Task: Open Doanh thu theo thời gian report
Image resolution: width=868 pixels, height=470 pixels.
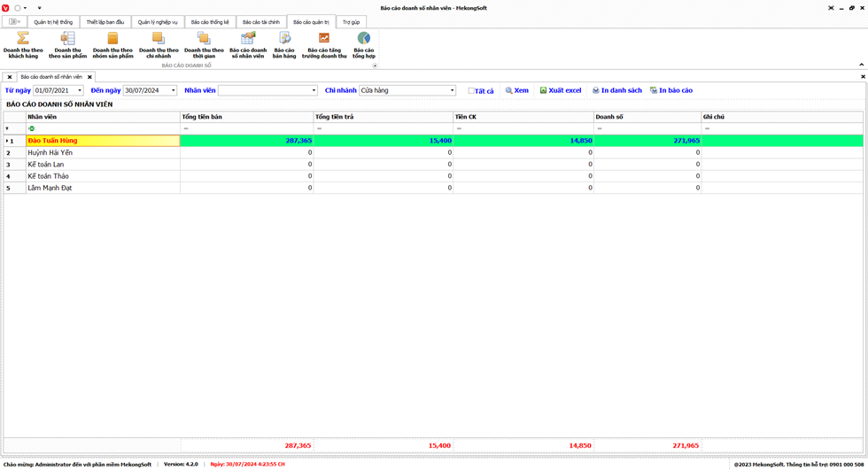Action: pos(204,44)
